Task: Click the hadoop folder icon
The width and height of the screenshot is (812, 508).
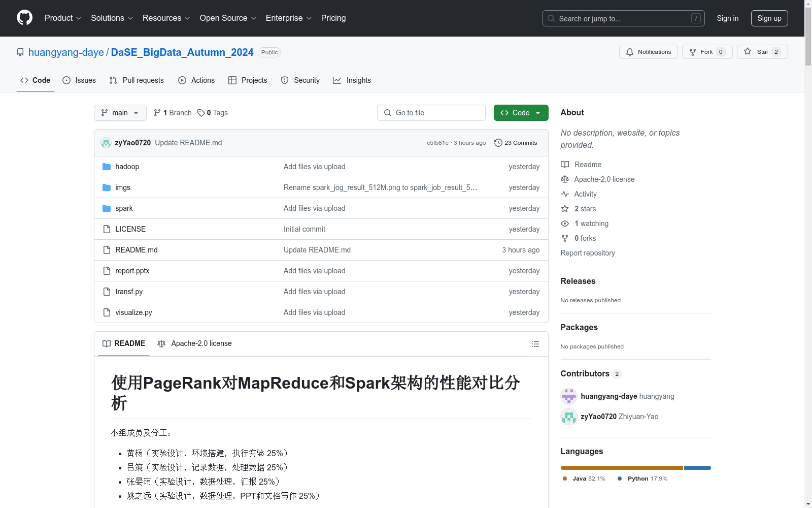Action: click(x=107, y=167)
